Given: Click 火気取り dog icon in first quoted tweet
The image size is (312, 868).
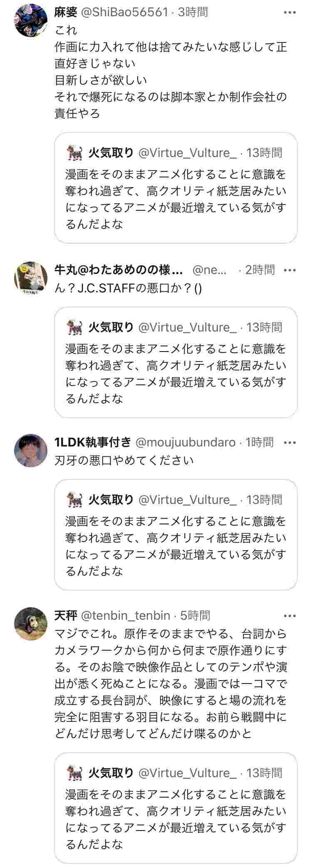Looking at the screenshot, I should tap(74, 153).
